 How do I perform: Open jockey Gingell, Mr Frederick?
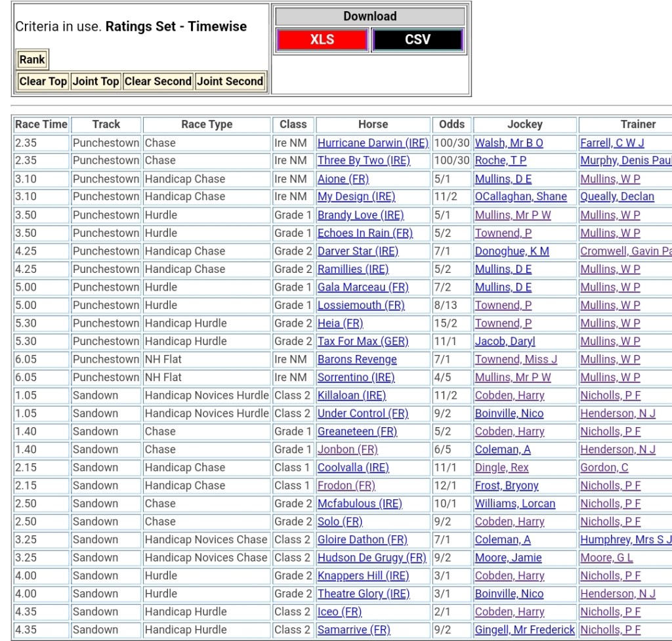524,630
